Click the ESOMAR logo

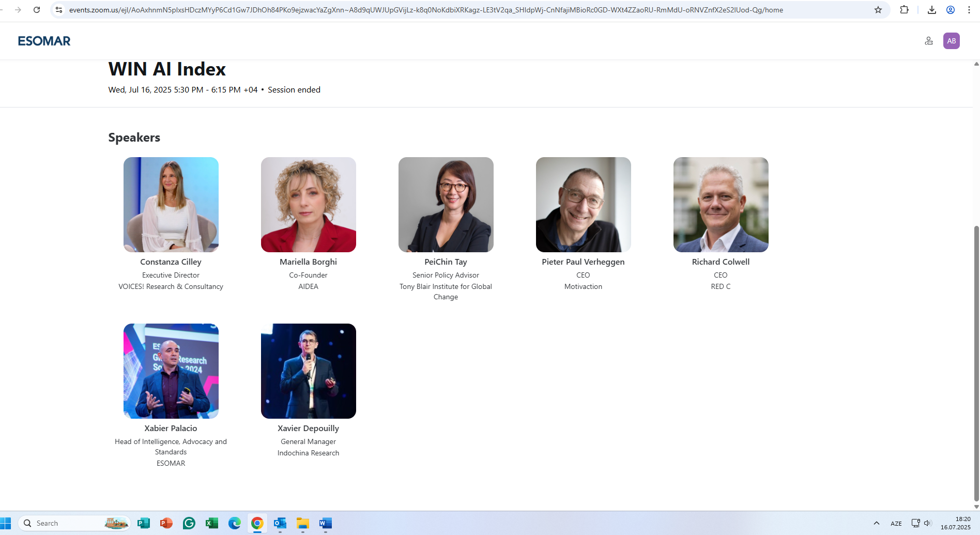44,41
